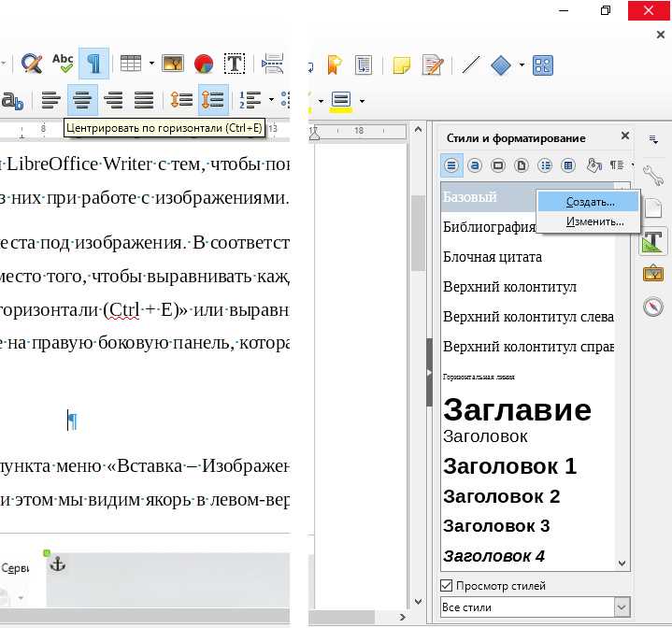Open the sidebar settings menu icon
The width and height of the screenshot is (672, 628).
coord(653,139)
